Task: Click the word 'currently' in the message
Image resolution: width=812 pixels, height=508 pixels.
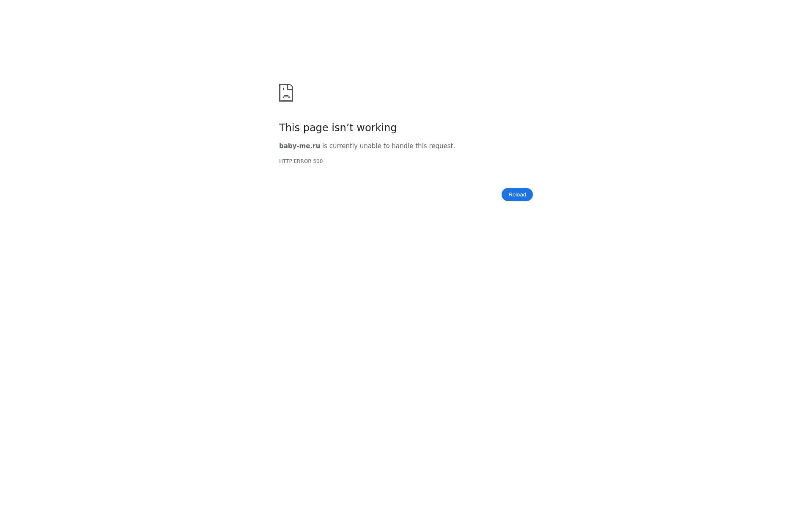Action: (343, 146)
